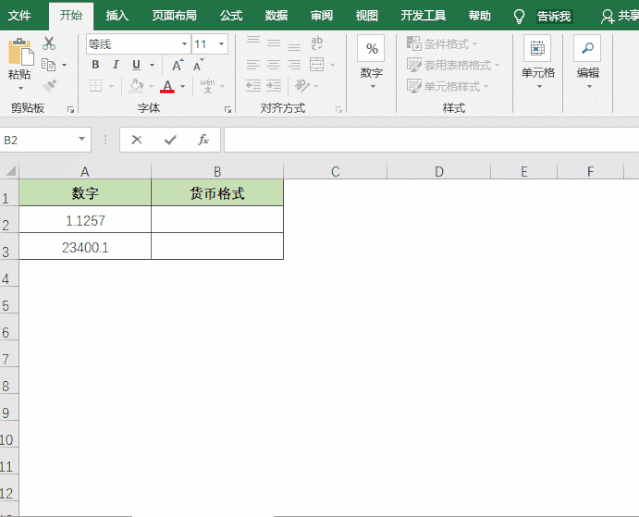Click merge and center icon
The image size is (639, 517).
(x=317, y=64)
